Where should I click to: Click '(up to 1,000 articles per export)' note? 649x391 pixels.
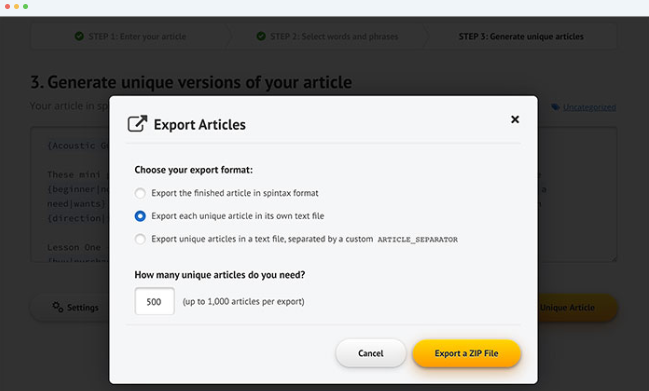(x=243, y=302)
